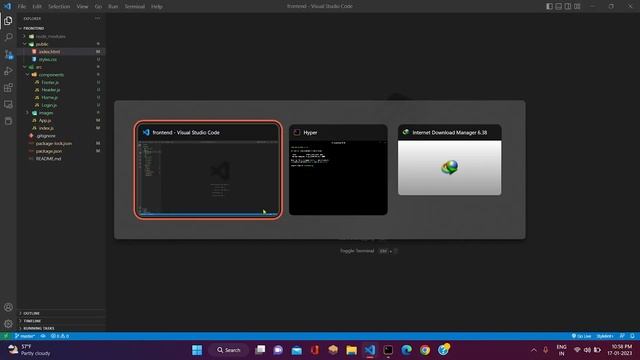Expand the RUNNING TASKS section
Viewport: 640px width, 360px height.
click(x=39, y=328)
